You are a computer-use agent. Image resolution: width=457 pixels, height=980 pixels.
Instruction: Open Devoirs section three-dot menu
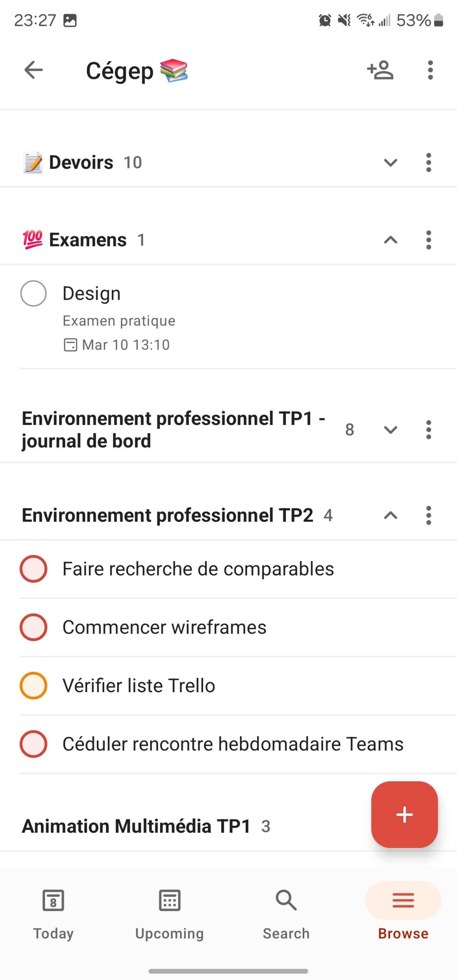429,163
